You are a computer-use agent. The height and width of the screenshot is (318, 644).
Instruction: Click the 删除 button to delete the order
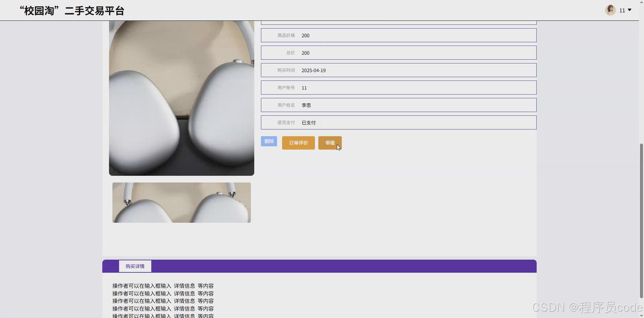(269, 141)
